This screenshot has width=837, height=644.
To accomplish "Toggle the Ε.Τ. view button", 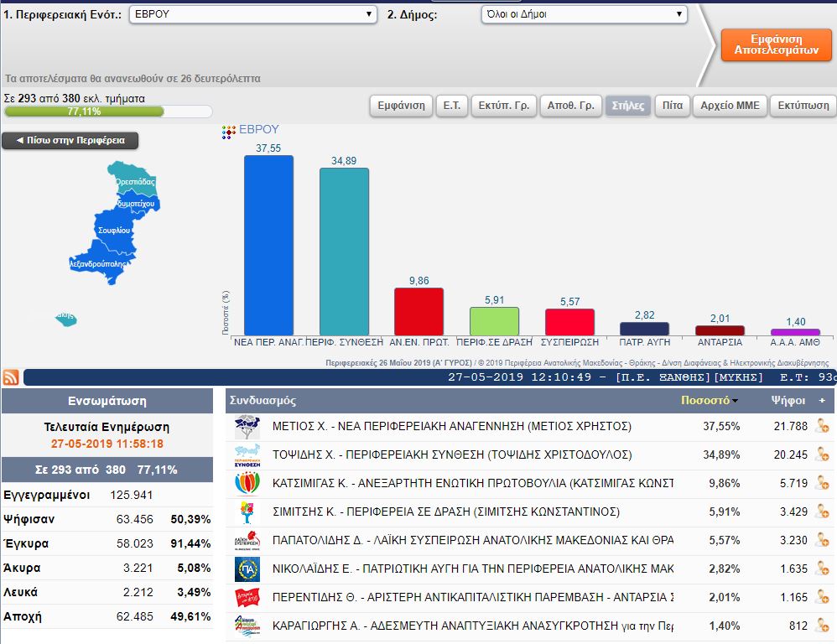I will point(451,106).
